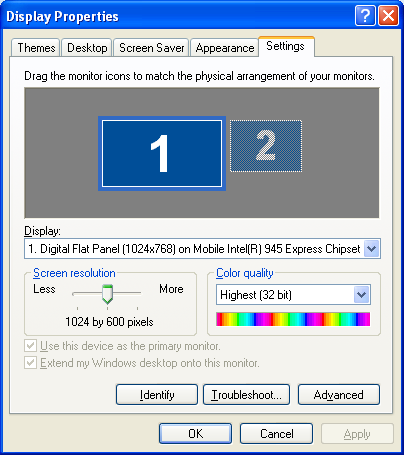Click the title bar Help question mark

coord(365,15)
